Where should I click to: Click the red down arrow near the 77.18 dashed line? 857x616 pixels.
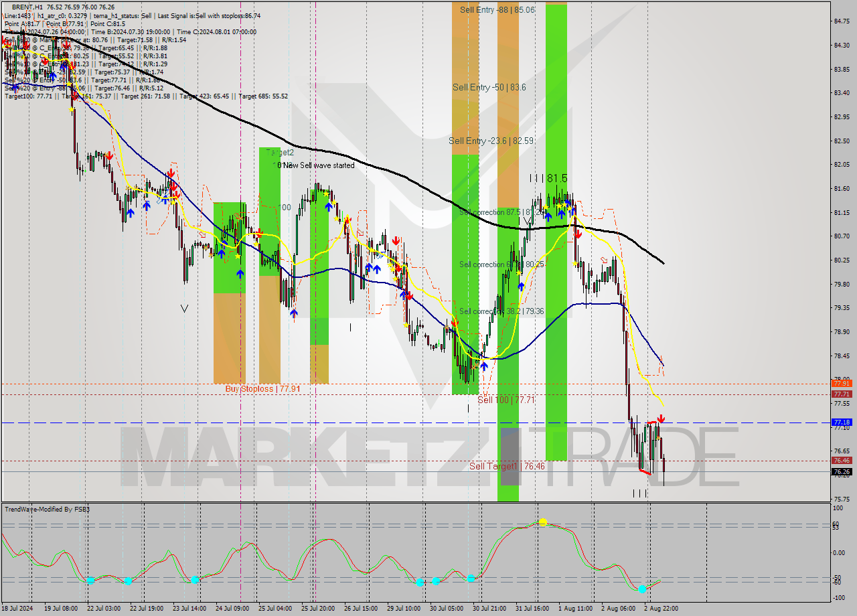[x=660, y=418]
